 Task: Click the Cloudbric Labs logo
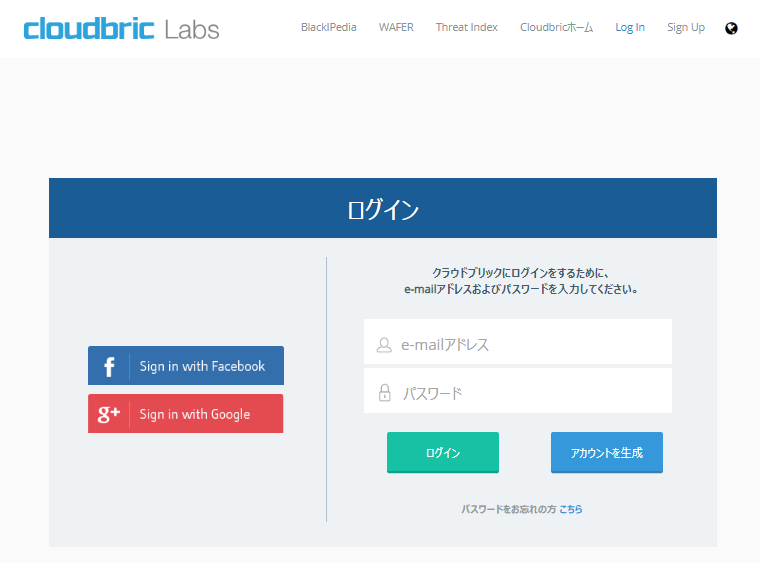coord(122,29)
